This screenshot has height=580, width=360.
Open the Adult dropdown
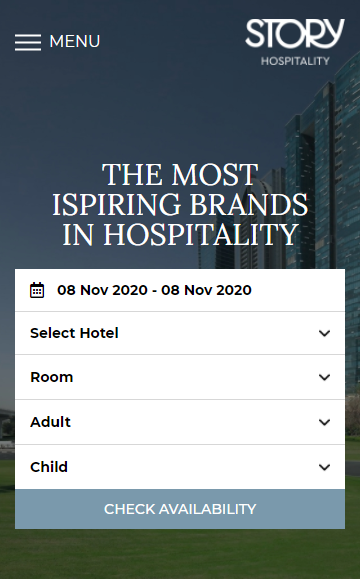[180, 422]
